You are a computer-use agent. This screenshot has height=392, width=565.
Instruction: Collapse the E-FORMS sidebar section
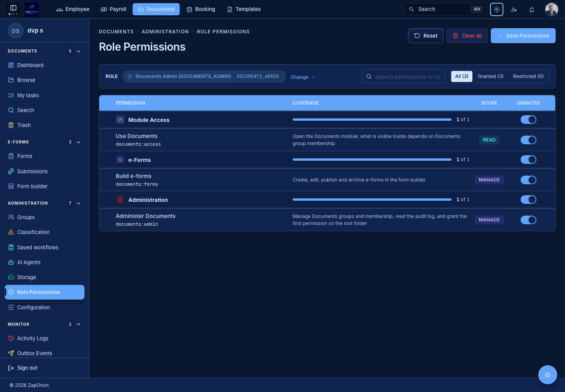click(x=78, y=142)
